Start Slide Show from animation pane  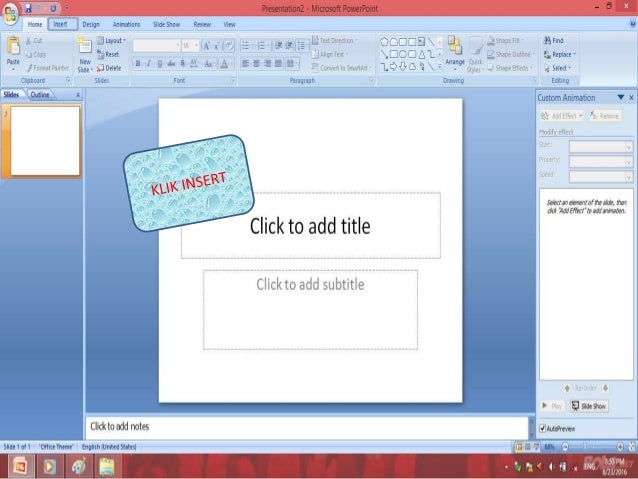(589, 406)
